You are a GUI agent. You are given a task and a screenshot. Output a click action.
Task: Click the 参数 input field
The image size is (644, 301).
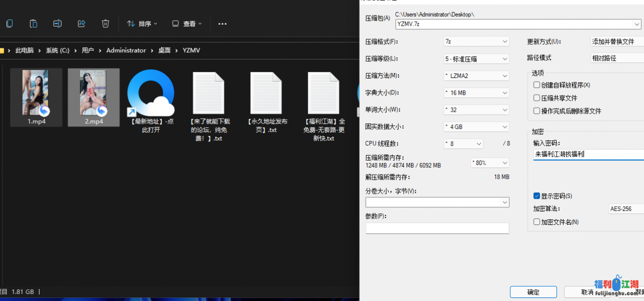(x=437, y=229)
